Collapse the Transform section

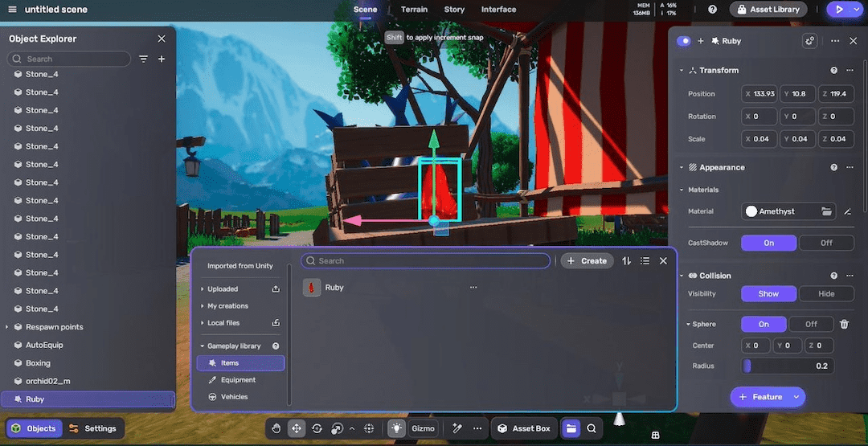pyautogui.click(x=682, y=71)
